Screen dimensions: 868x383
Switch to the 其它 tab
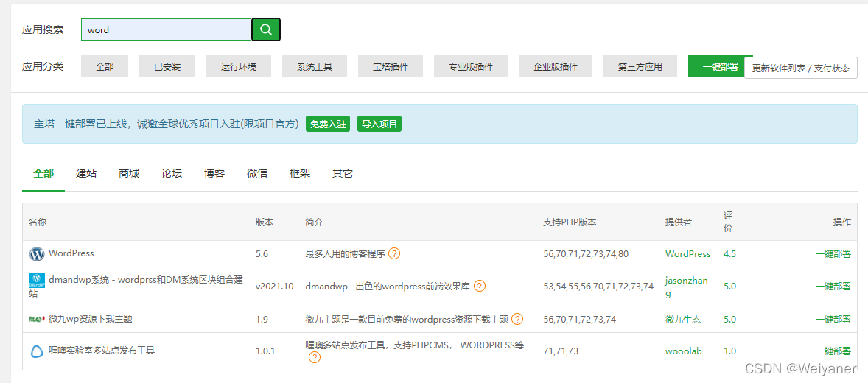click(342, 173)
